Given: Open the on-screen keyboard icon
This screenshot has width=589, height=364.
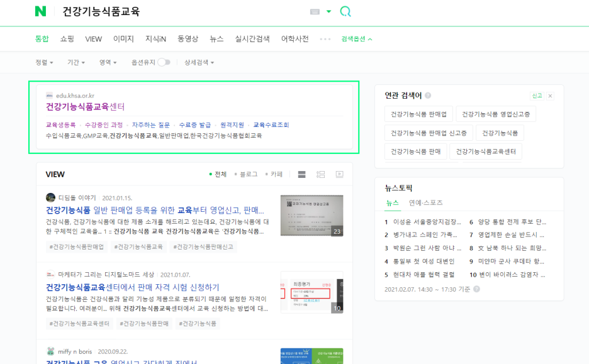Looking at the screenshot, I should pos(315,12).
